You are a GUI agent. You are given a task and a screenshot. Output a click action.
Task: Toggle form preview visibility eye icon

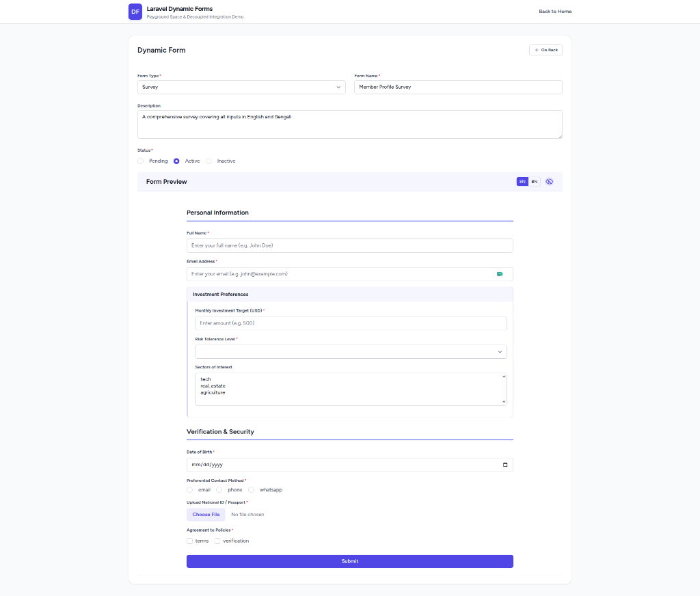549,182
